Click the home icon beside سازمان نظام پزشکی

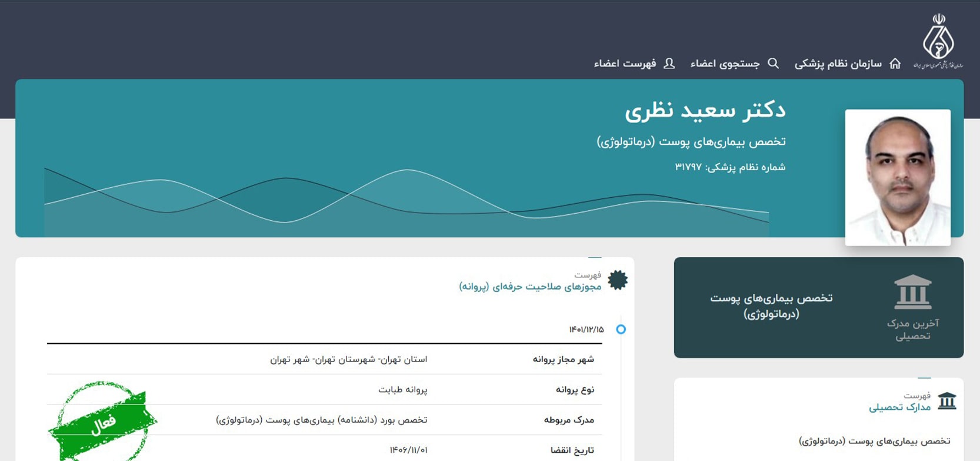pyautogui.click(x=895, y=63)
